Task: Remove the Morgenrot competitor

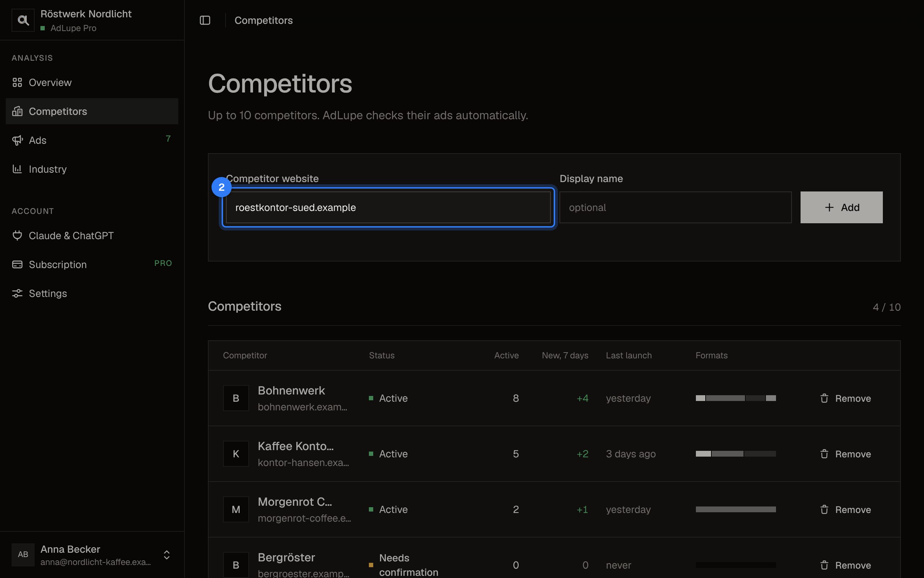Action: point(845,510)
